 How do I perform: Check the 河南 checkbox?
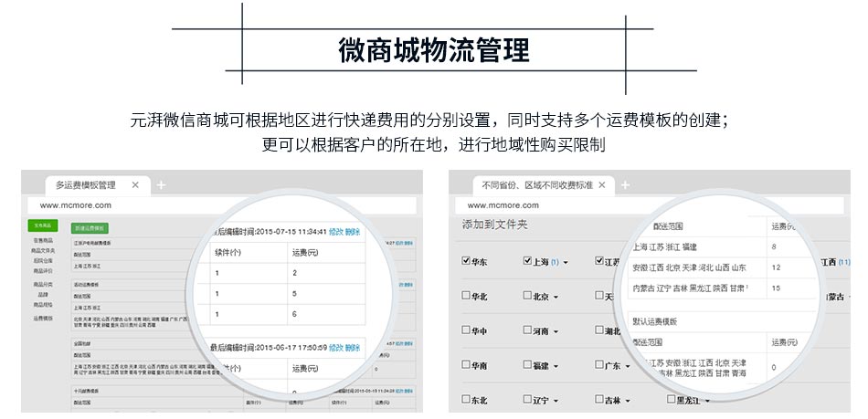527,330
